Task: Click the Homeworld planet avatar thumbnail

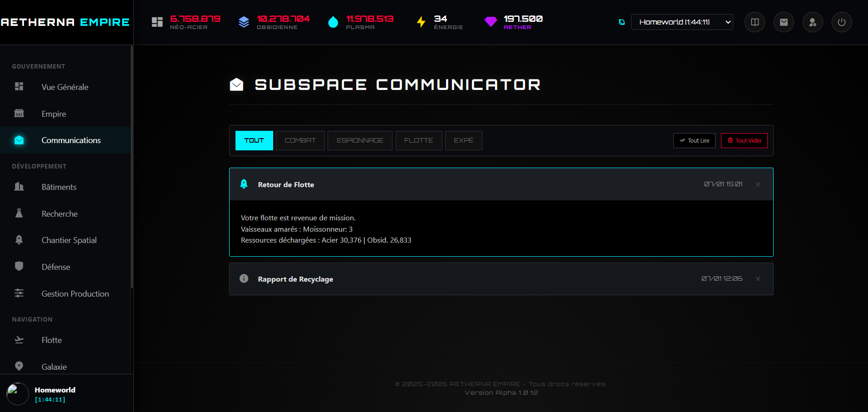Action: tap(18, 394)
